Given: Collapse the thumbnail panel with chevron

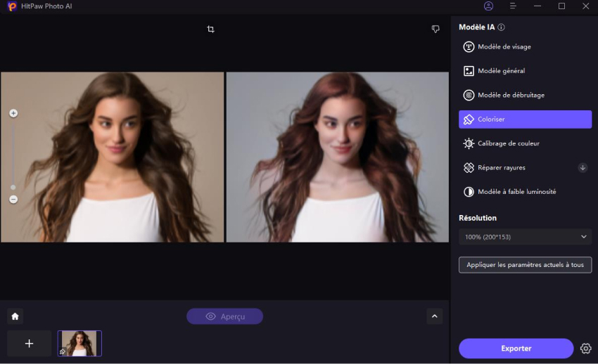Looking at the screenshot, I should coord(434,316).
